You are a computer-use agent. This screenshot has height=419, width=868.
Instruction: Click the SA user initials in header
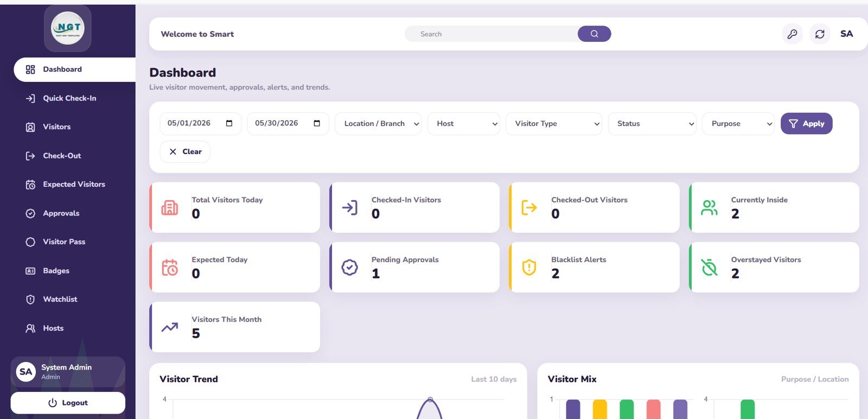click(x=846, y=34)
